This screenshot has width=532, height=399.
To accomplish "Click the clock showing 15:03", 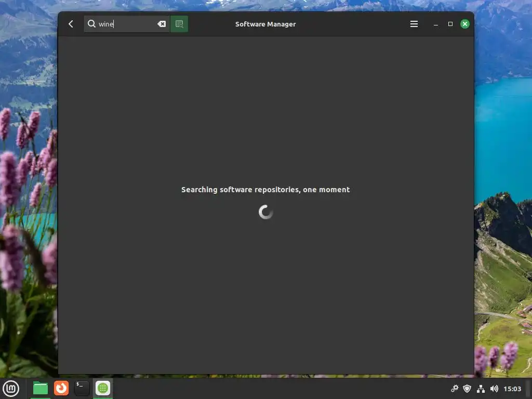I will 512,389.
